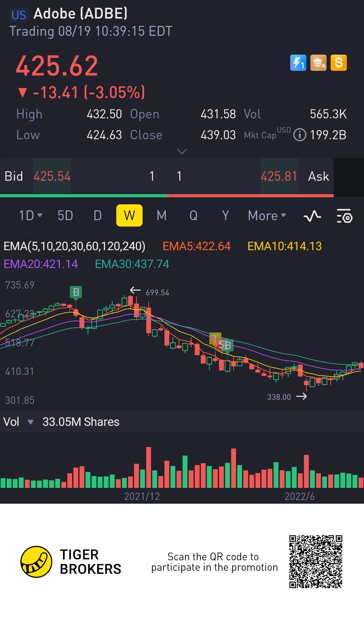
Task: Switch to the 5D chart tab
Action: click(65, 215)
